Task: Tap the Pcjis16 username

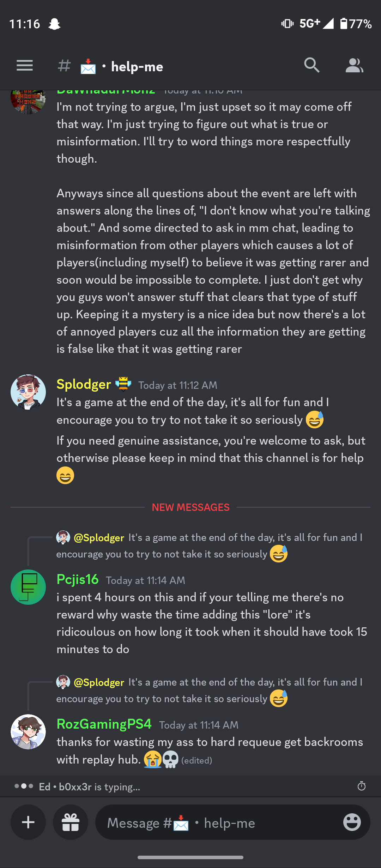Action: 78,579
